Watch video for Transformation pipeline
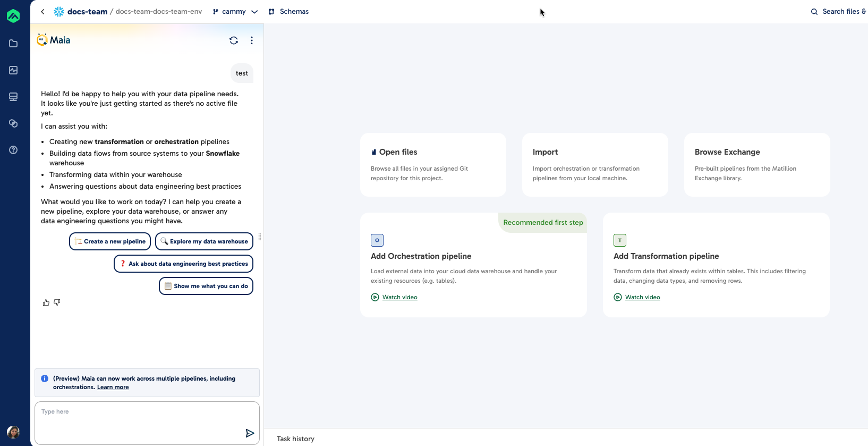 637,298
